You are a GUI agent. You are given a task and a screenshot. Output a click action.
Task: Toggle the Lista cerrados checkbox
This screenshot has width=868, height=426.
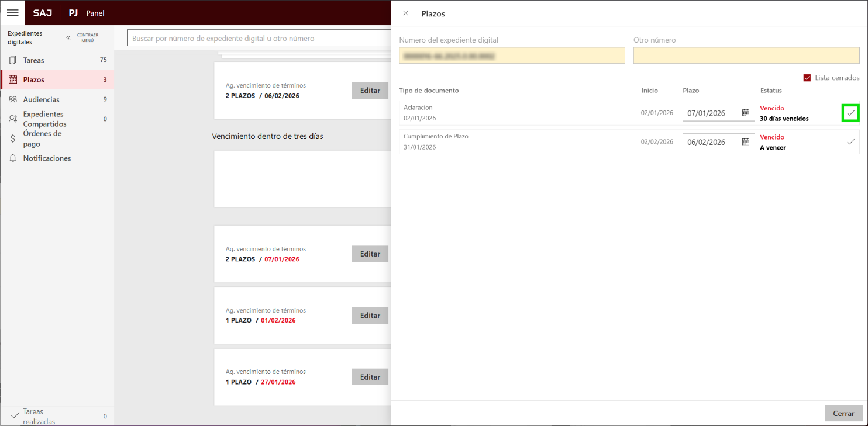tap(807, 78)
